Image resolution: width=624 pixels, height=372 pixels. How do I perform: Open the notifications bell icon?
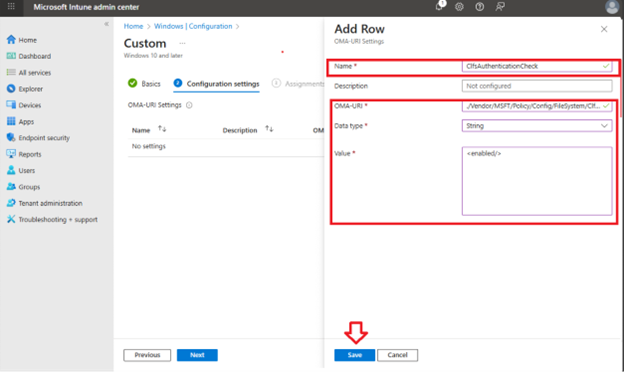pyautogui.click(x=439, y=6)
